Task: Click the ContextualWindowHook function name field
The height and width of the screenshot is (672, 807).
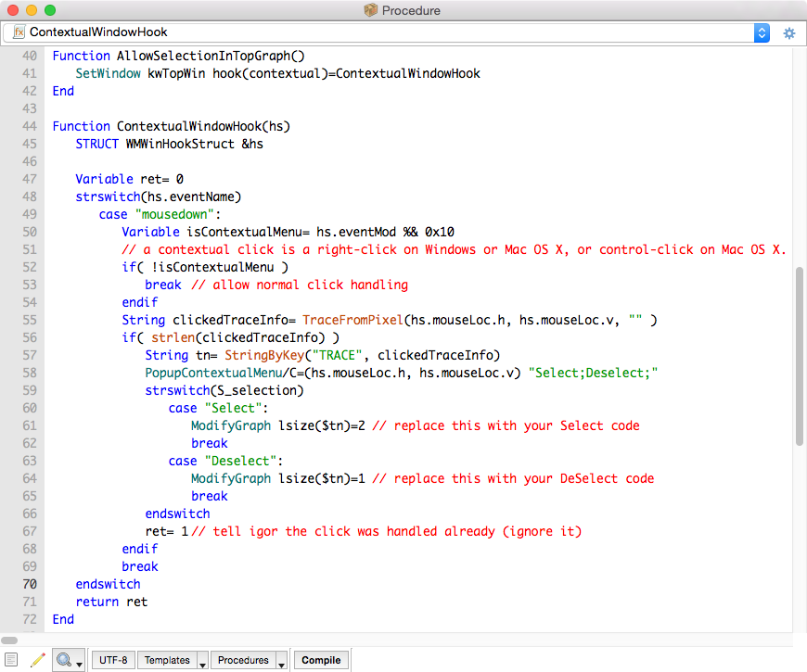Action: click(371, 32)
